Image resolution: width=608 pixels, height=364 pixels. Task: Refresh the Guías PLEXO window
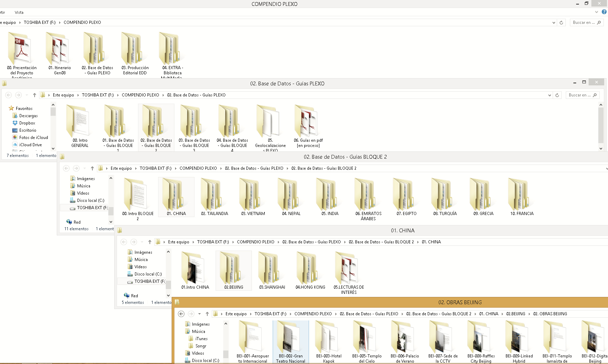(x=557, y=95)
